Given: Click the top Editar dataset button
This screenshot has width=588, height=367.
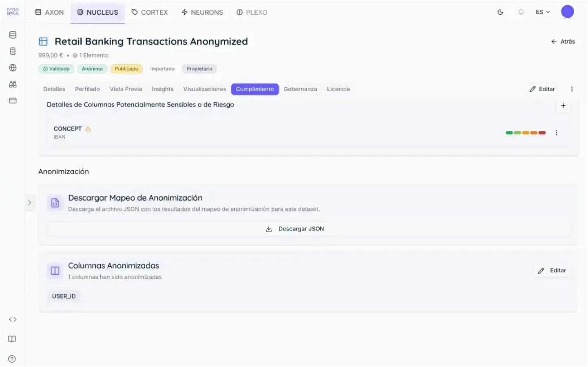Looking at the screenshot, I should 542,89.
